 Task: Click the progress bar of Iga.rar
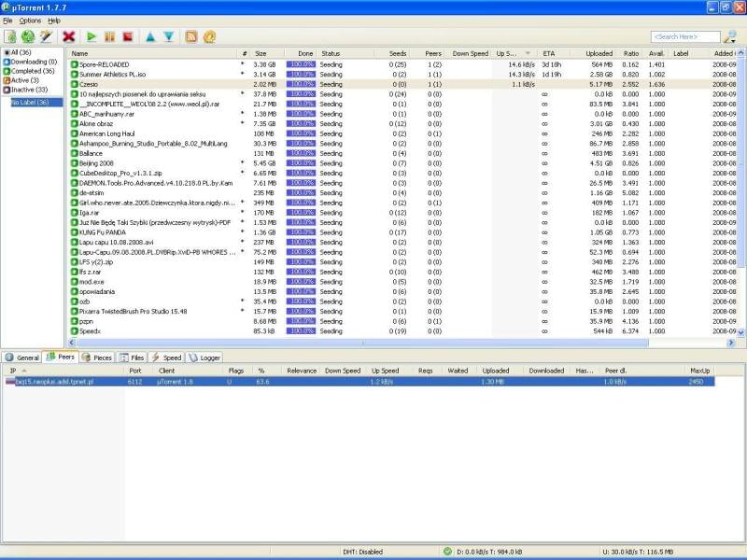click(301, 213)
